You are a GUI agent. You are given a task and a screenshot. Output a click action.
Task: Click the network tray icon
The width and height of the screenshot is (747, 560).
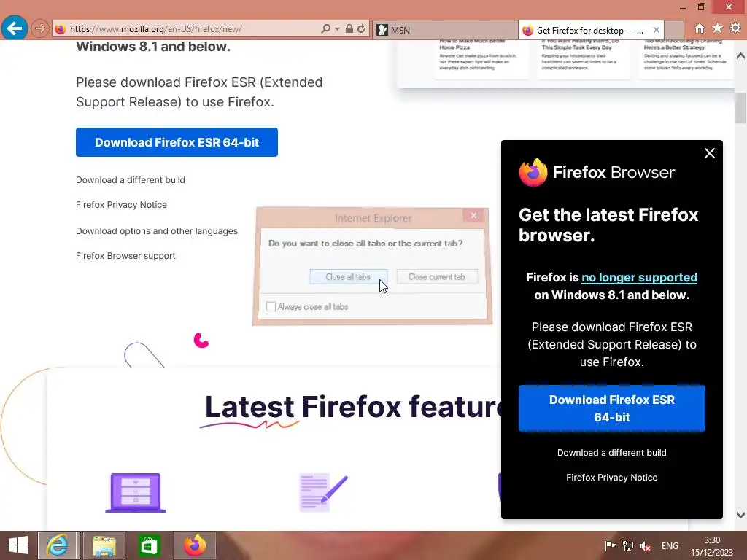click(x=628, y=546)
